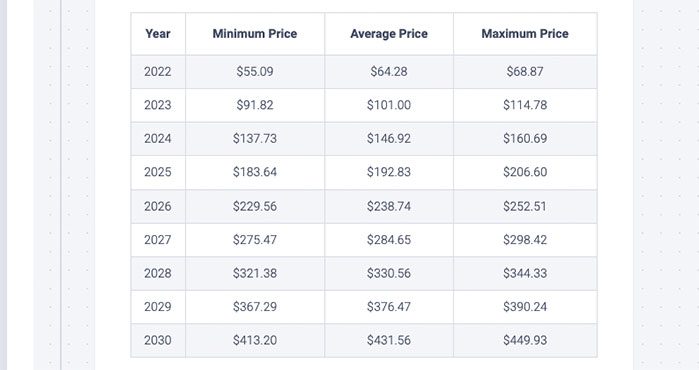Click the 2023 maximum price $114.78

tap(525, 105)
